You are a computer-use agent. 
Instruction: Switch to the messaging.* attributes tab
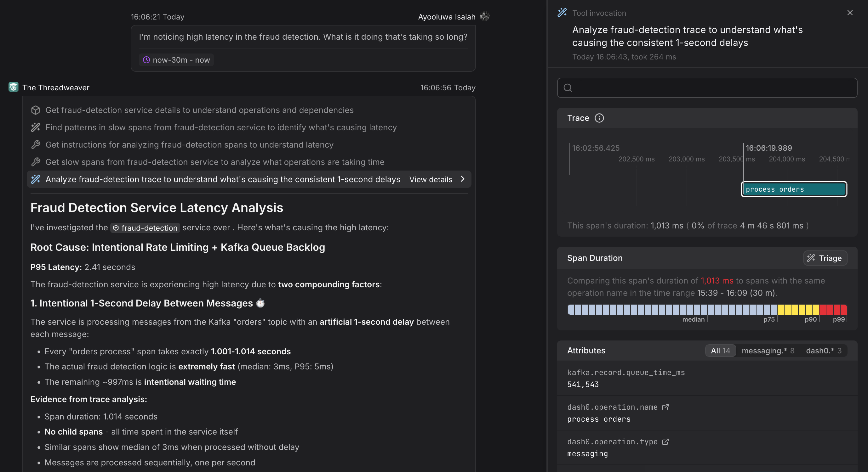[x=768, y=351]
